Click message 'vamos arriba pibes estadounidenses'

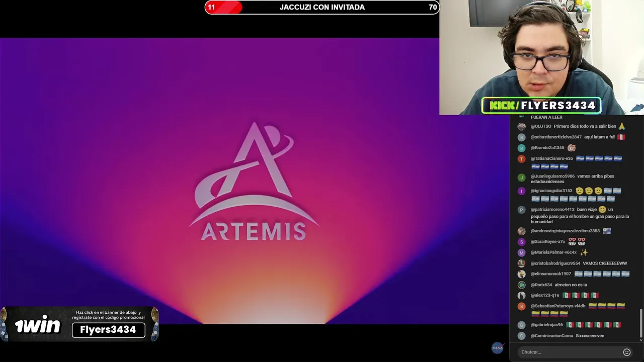coord(573,179)
